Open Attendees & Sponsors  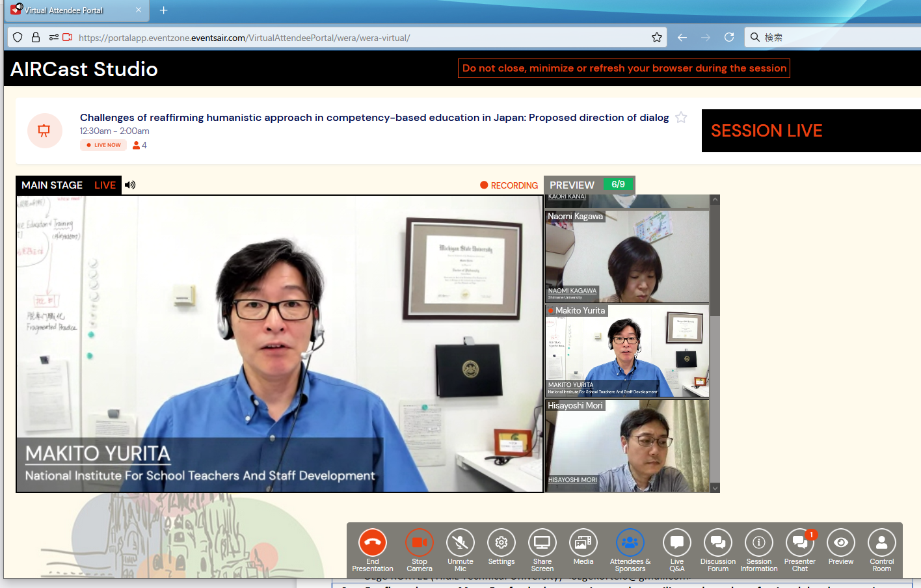tap(630, 542)
